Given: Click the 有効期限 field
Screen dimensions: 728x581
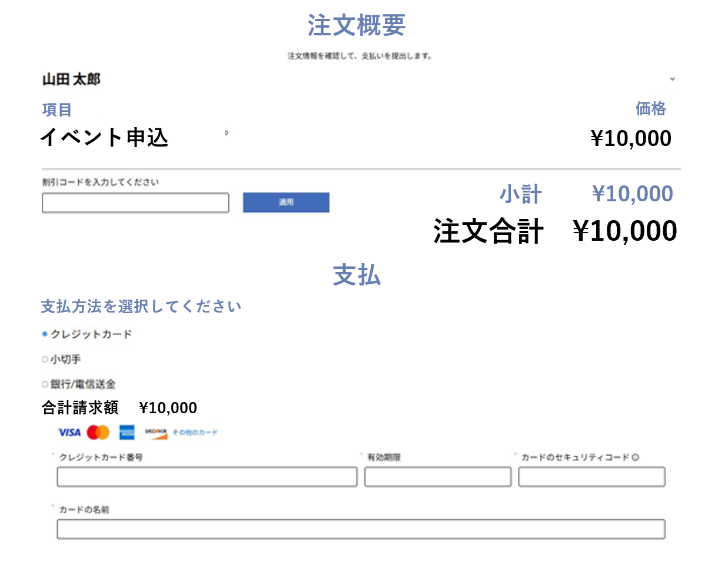Looking at the screenshot, I should 438,477.
